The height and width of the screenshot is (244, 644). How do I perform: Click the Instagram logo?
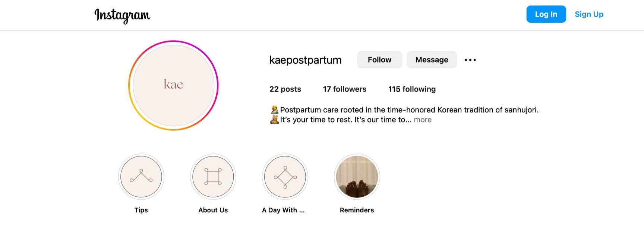[122, 15]
